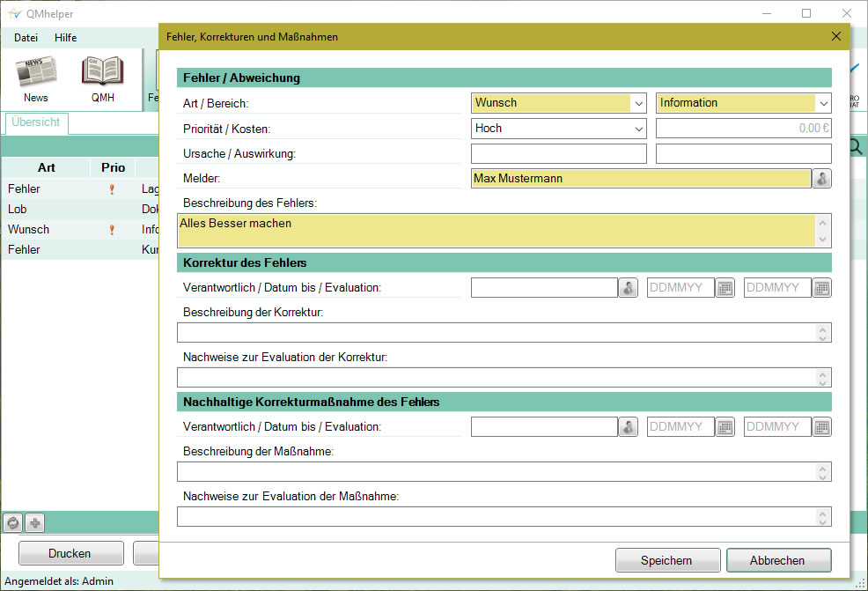The height and width of the screenshot is (591, 868).
Task: Open the Art dropdown showing Wunsch
Action: pyautogui.click(x=558, y=103)
